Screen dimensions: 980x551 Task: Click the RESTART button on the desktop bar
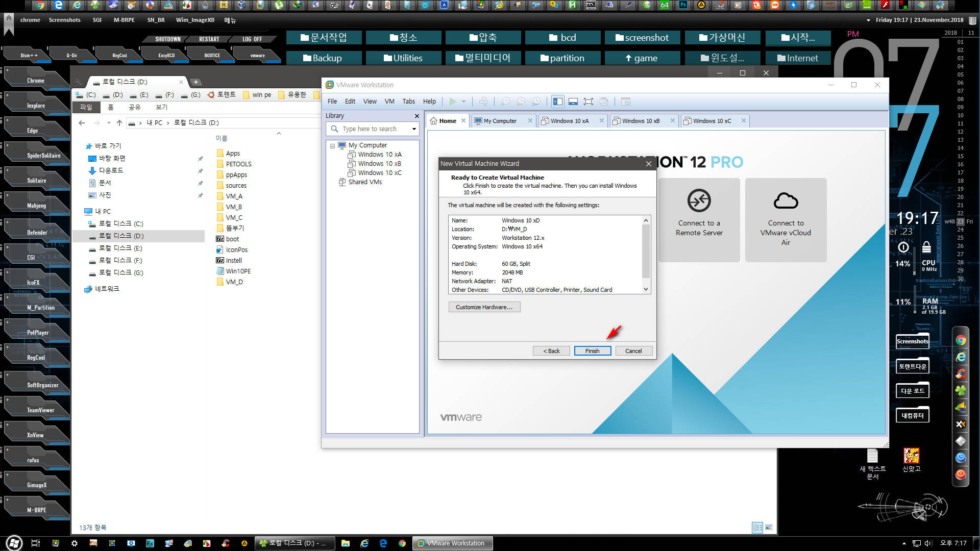209,39
